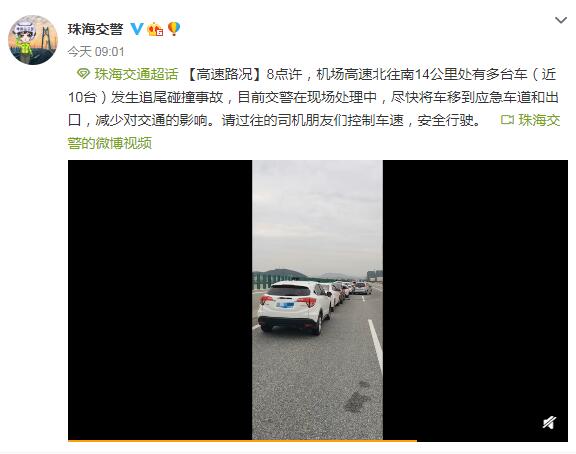This screenshot has width=576, height=454.
Task: Unmute the video using speaker icon
Action: coord(550,423)
